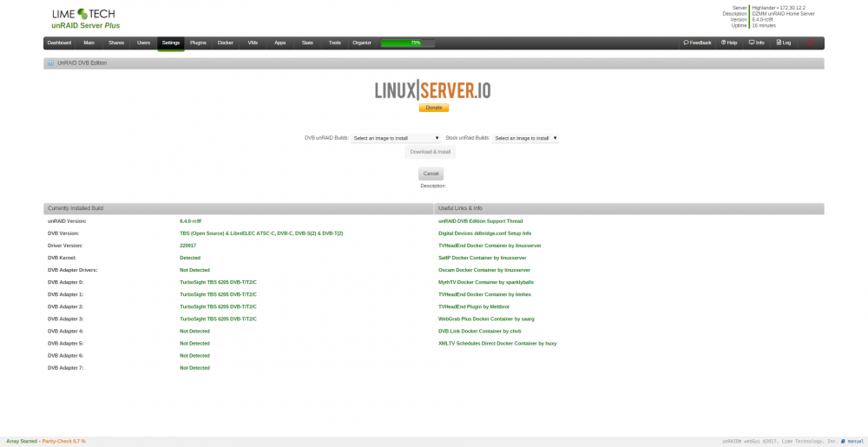Open Digital Devices ddbridge.conf Setup Info link
This screenshot has height=447, width=868.
(x=485, y=233)
